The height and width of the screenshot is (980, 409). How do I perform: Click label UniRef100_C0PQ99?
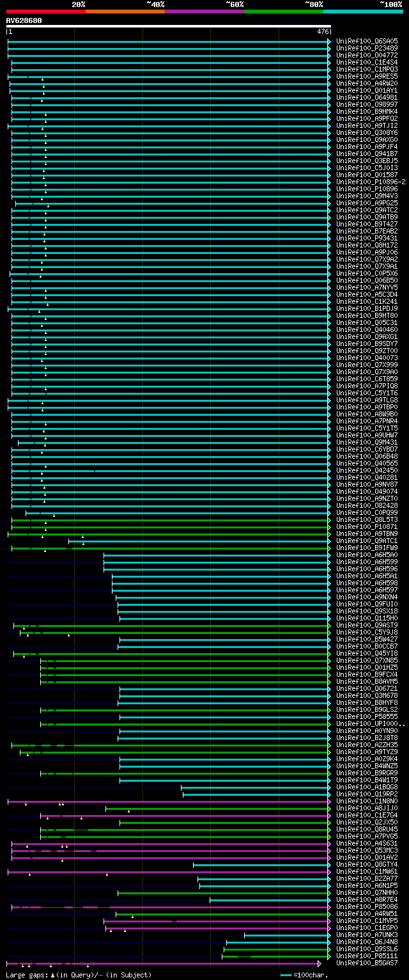[x=367, y=512]
